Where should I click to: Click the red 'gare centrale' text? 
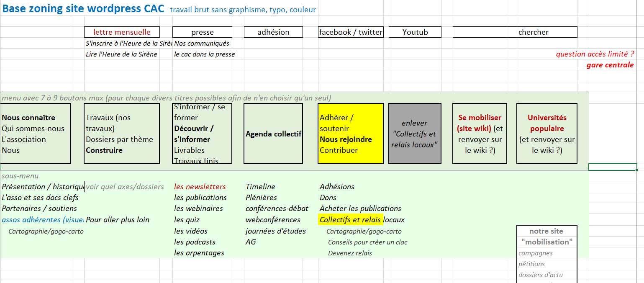coord(610,65)
